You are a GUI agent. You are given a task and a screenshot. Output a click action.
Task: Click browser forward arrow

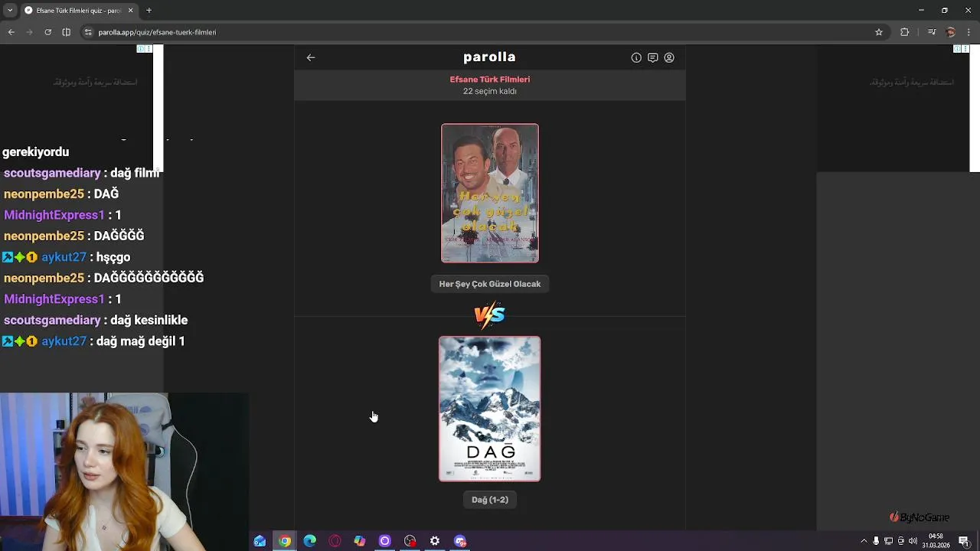[x=29, y=32]
